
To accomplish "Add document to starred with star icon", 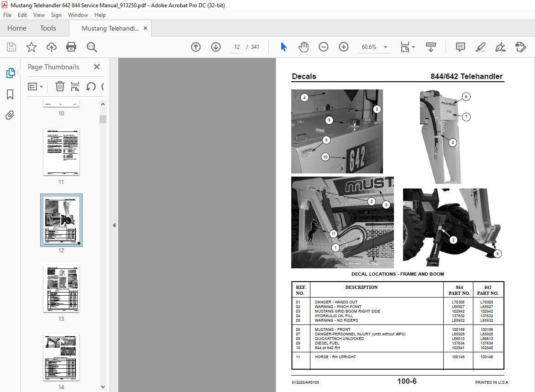I will tap(31, 47).
